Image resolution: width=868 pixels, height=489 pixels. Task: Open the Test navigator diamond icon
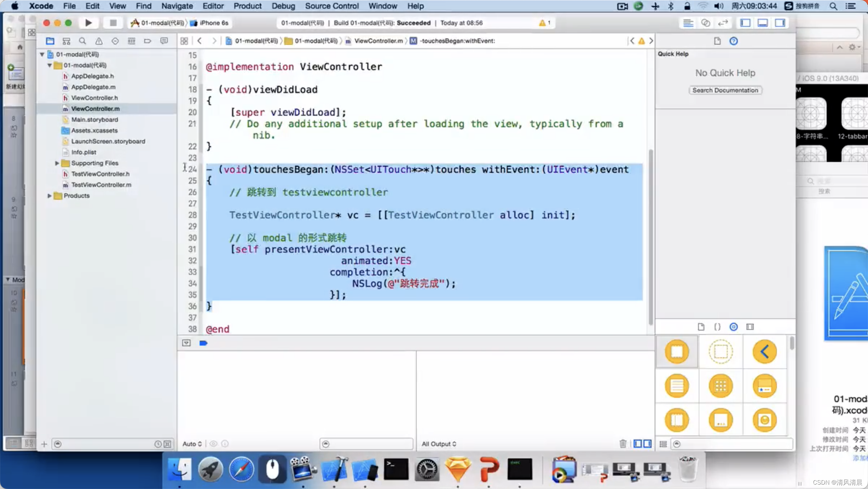pyautogui.click(x=115, y=41)
